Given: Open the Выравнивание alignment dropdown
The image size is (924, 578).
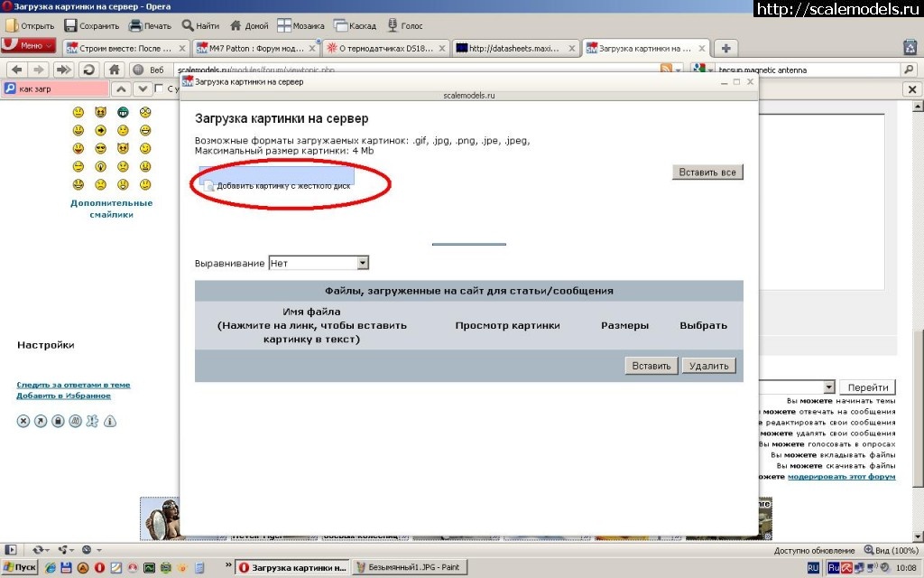Looking at the screenshot, I should 363,263.
